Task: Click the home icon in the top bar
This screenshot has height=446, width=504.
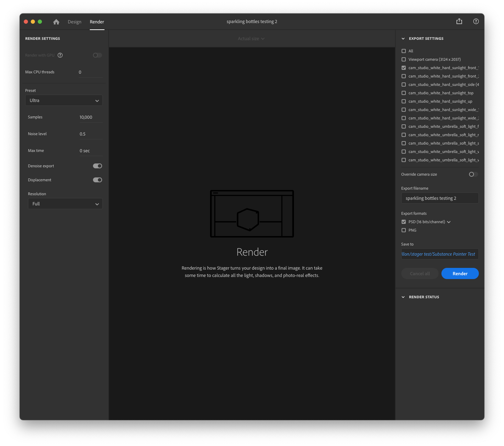Action: pyautogui.click(x=56, y=22)
